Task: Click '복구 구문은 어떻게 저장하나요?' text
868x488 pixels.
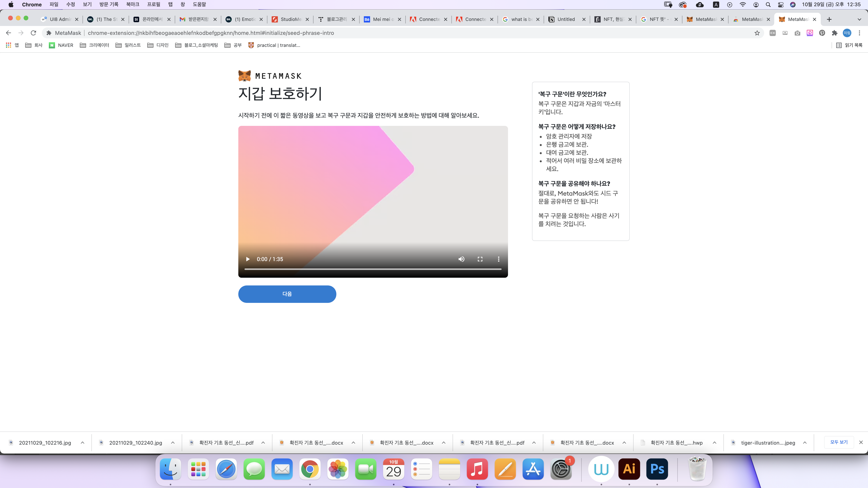Action: (x=577, y=127)
